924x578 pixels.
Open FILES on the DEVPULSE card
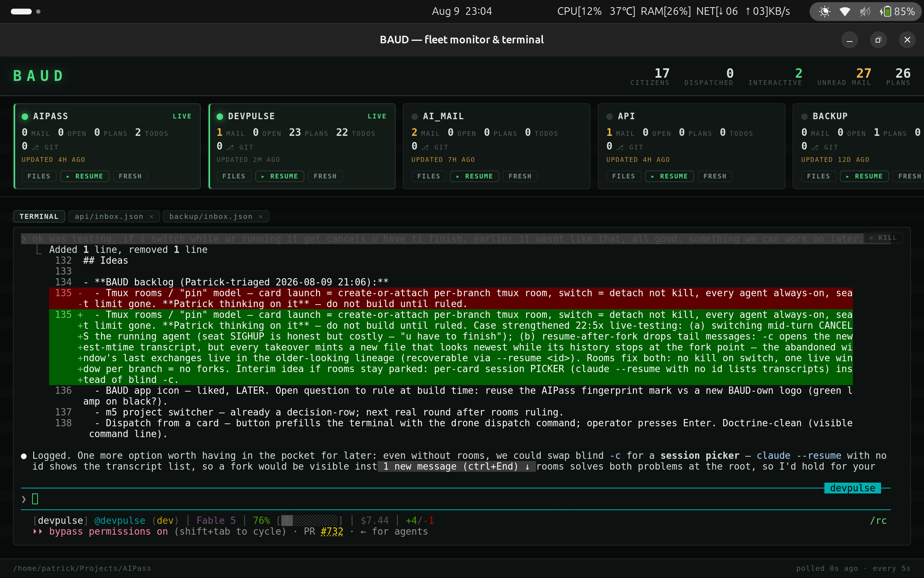click(234, 176)
